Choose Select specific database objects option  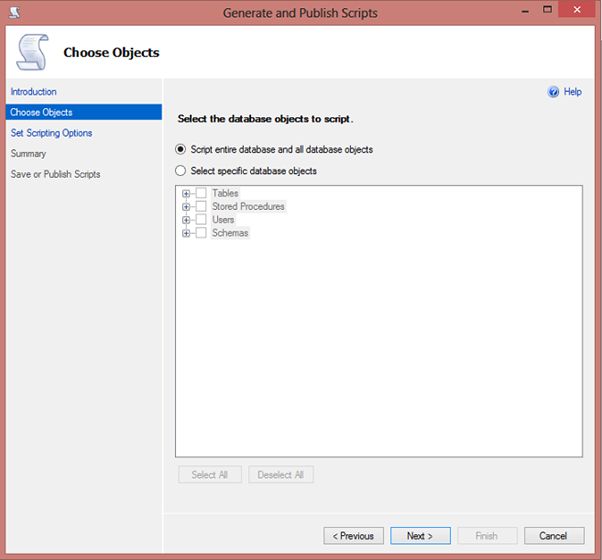(180, 171)
